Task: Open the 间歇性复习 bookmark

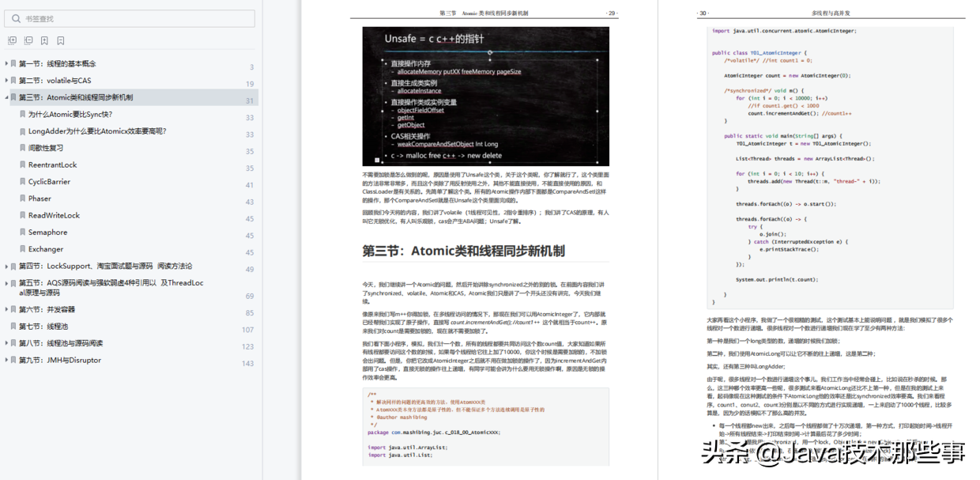Action: [46, 148]
